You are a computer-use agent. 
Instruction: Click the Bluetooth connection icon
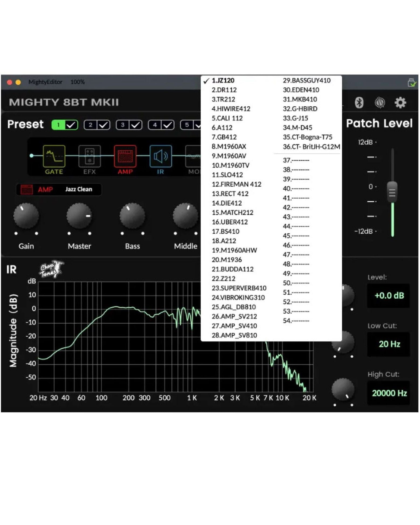point(359,103)
